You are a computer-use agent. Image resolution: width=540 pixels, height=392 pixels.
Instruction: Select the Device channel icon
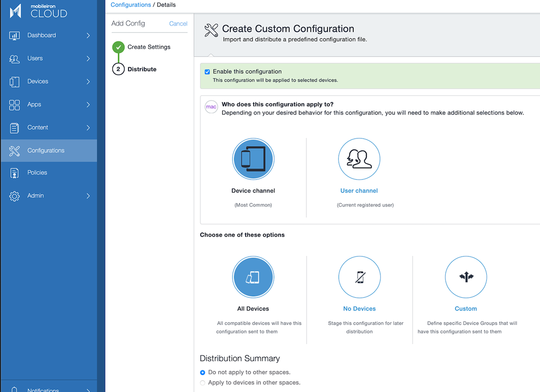253,159
